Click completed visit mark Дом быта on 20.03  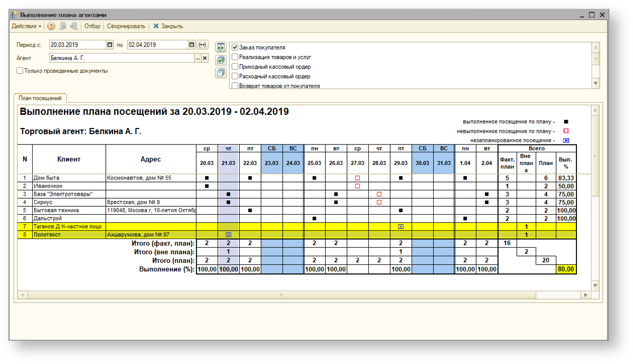(x=207, y=178)
